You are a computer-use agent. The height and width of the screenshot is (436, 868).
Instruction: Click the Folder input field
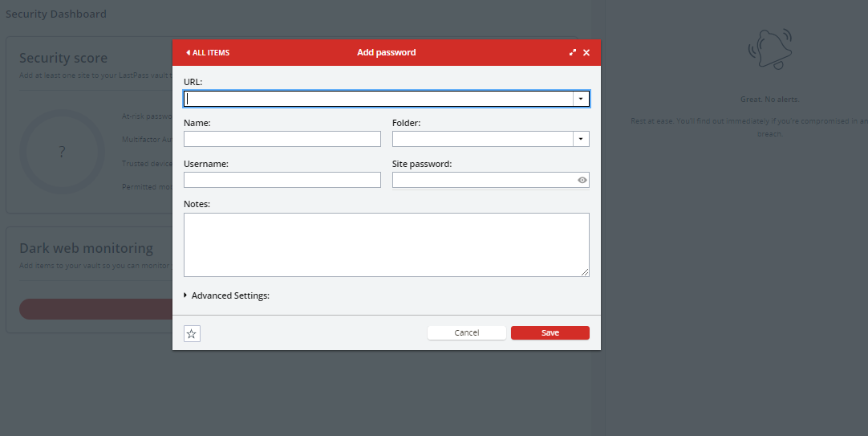(x=483, y=139)
